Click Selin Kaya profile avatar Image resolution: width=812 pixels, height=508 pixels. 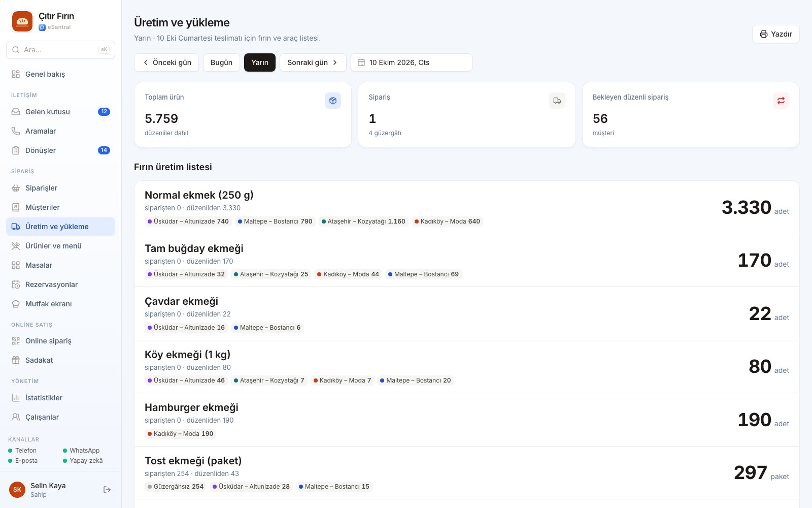click(17, 490)
